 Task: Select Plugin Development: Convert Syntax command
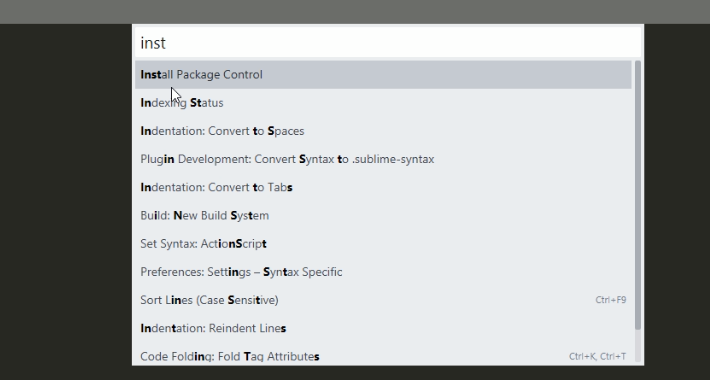point(383,159)
